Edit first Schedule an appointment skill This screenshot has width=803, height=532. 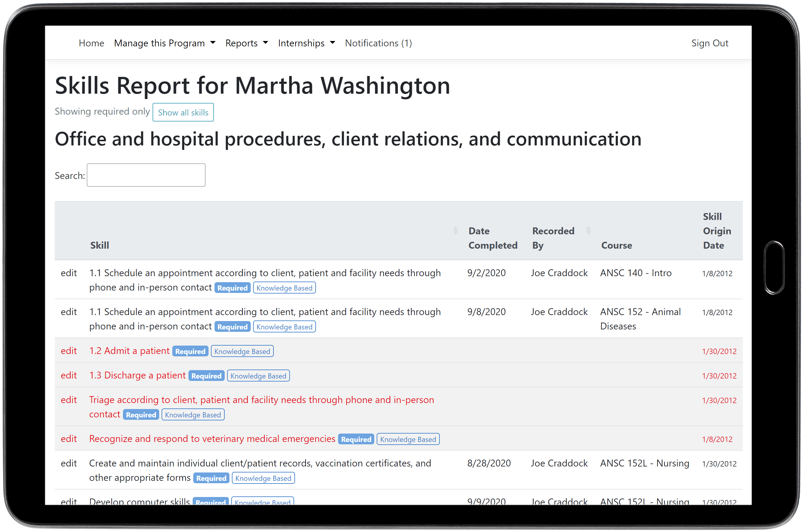(x=69, y=273)
